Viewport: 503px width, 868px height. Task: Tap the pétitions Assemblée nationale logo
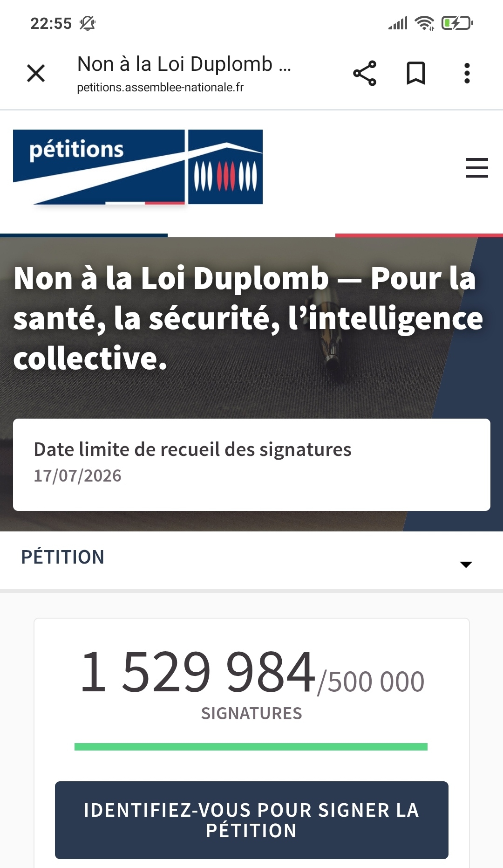[138, 167]
